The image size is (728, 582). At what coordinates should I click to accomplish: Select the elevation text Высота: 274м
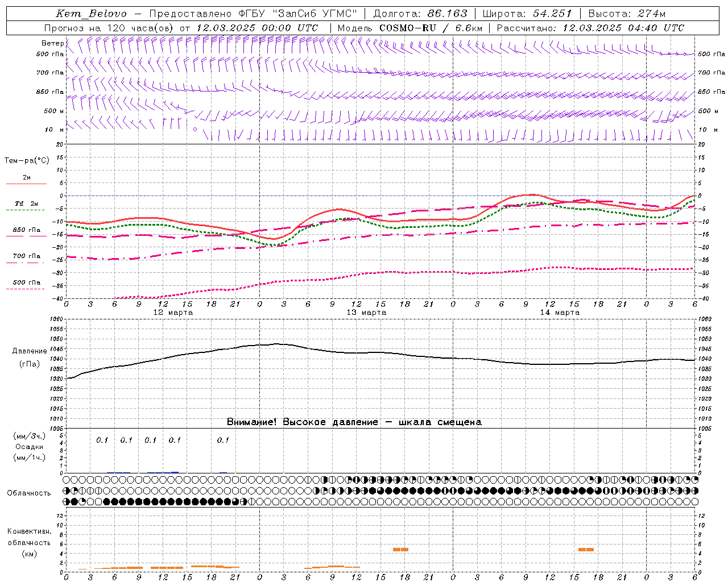pyautogui.click(x=627, y=14)
